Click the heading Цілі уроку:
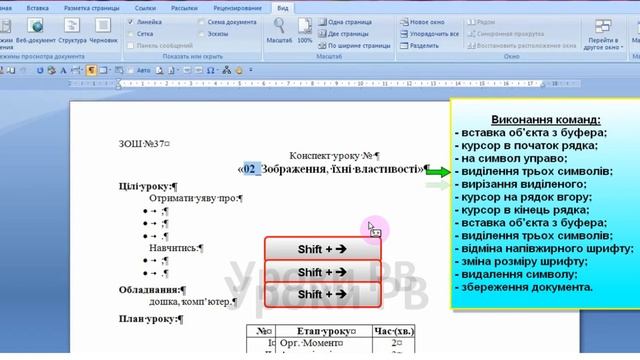This screenshot has height=360, width=640. click(145, 187)
